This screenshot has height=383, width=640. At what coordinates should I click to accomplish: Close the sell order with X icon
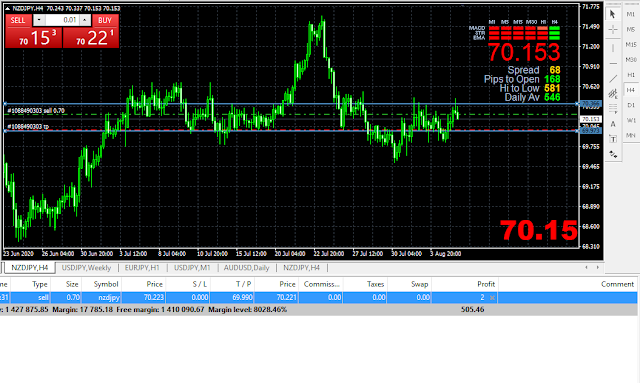(492, 298)
